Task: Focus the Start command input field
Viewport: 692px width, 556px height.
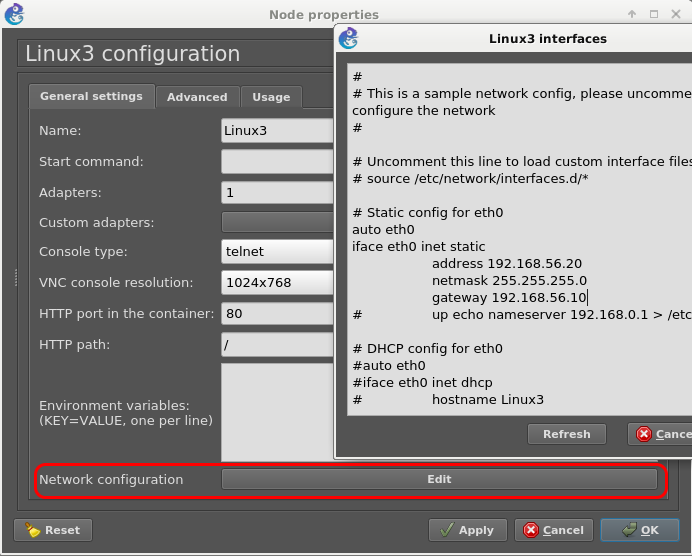Action: [x=277, y=162]
